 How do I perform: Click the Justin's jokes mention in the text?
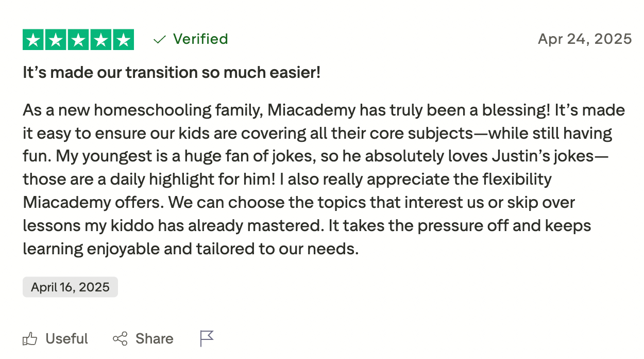click(x=539, y=156)
